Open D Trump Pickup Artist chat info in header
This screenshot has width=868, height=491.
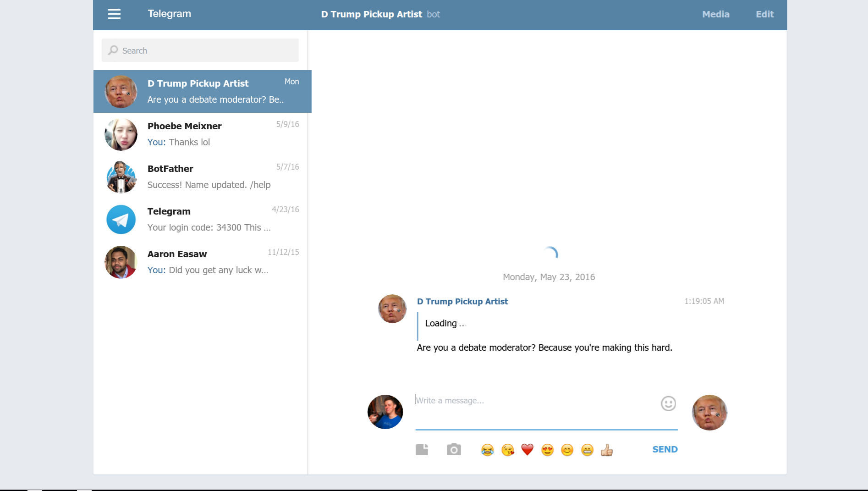click(372, 14)
